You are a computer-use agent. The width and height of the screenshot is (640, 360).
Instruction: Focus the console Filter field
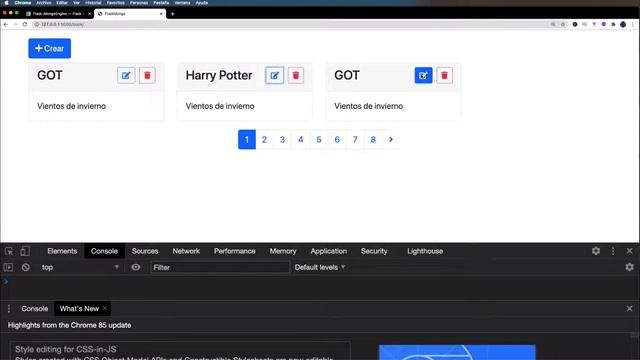220,267
